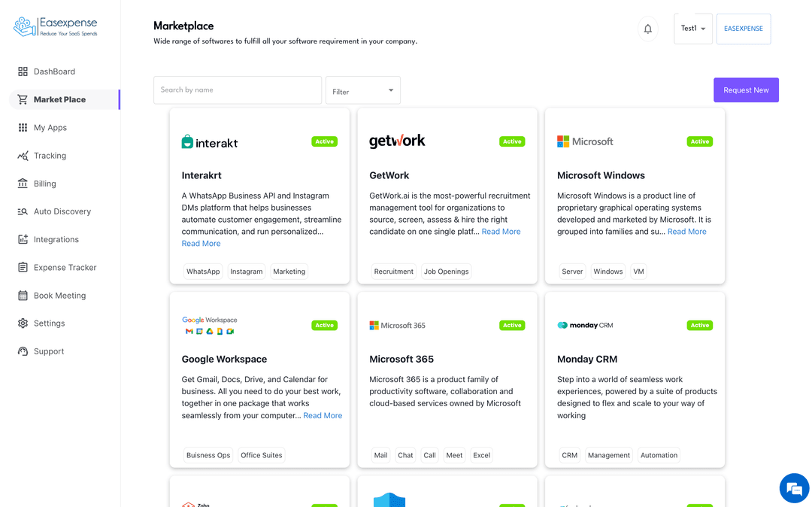
Task: Click the Office Suites tag
Action: [x=262, y=455]
